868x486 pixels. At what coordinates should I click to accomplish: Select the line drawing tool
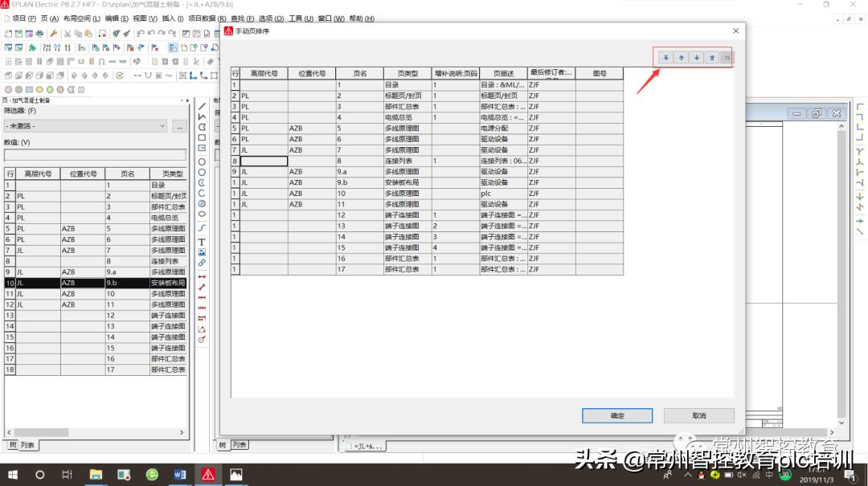click(x=202, y=106)
